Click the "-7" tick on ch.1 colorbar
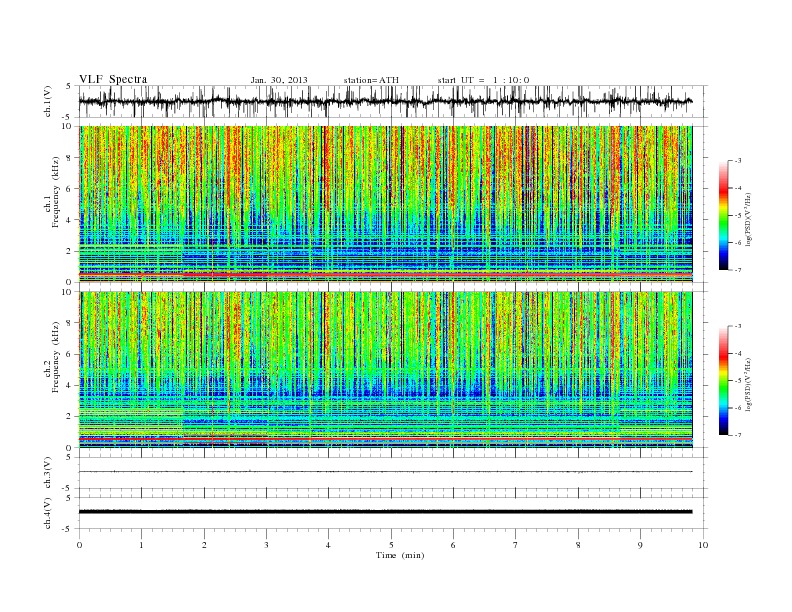 click(x=738, y=270)
